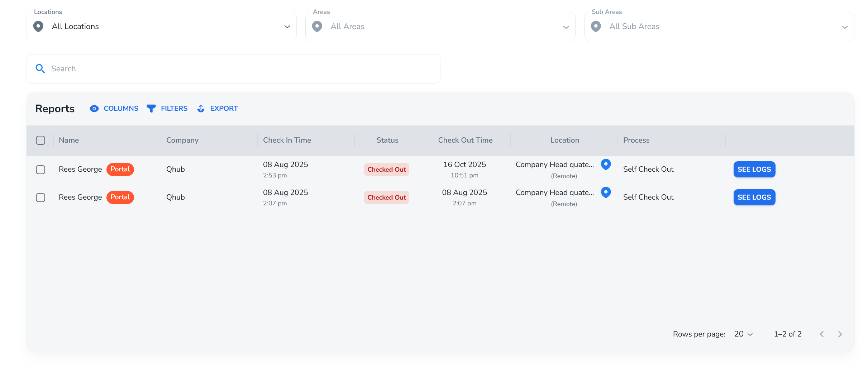Click Self Check Out in 2:07 pm row
The width and height of the screenshot is (868, 372).
(648, 197)
